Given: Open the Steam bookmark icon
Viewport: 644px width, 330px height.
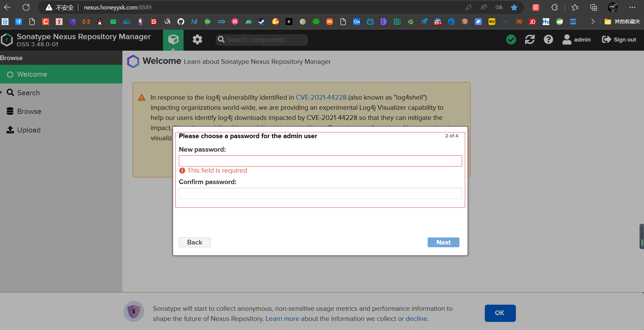Looking at the screenshot, I should 262,22.
